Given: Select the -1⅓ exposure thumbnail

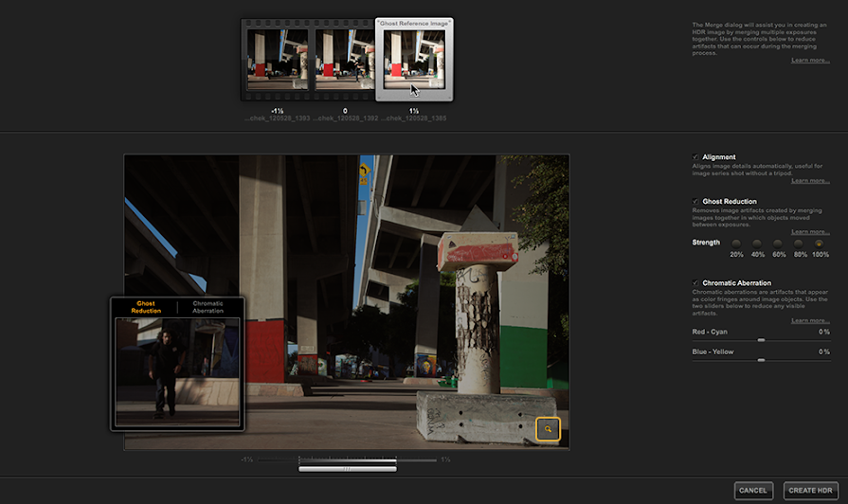Looking at the screenshot, I should (277, 60).
